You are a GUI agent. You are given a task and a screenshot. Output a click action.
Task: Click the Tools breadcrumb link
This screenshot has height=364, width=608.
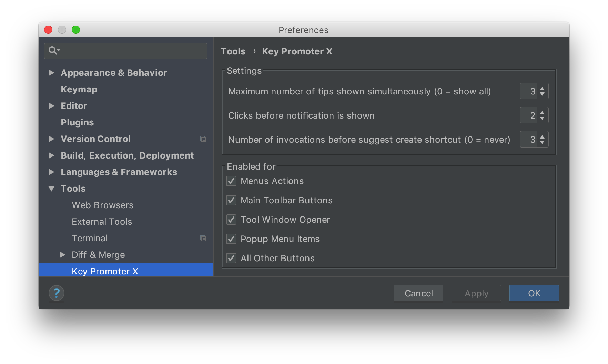pos(233,51)
